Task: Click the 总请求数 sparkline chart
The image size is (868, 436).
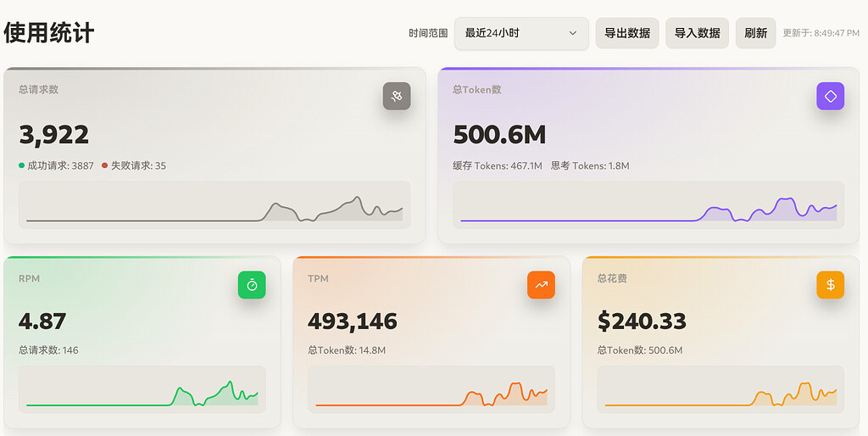Action: pos(214,205)
